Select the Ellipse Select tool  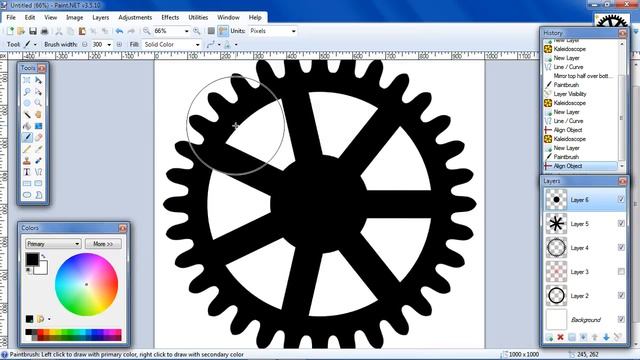pyautogui.click(x=27, y=103)
